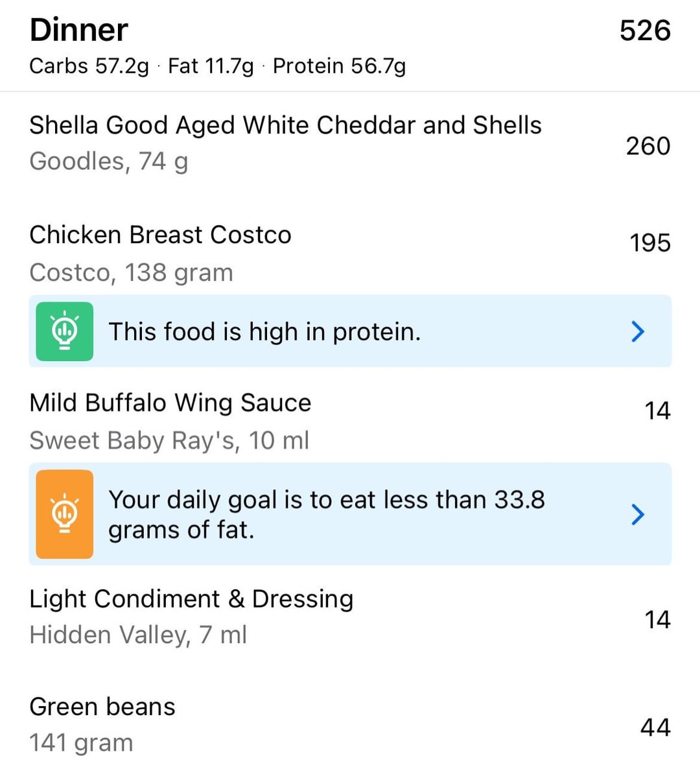Expand the high in protein tip chevron
Image resolution: width=700 pixels, height=778 pixels.
(x=638, y=331)
